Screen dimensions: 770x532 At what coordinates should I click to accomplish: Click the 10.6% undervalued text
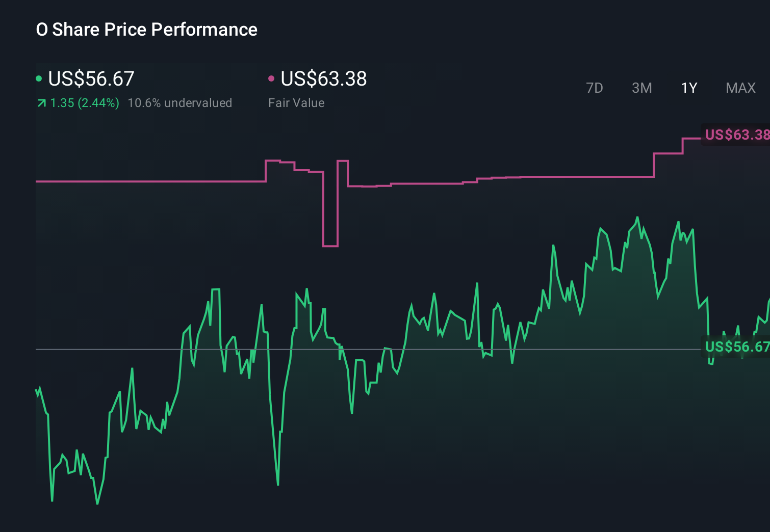tap(180, 103)
